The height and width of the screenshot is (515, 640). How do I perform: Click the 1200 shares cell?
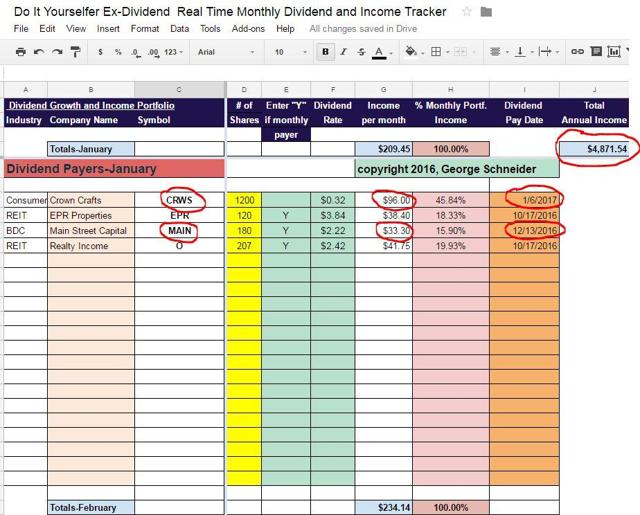coord(244,200)
